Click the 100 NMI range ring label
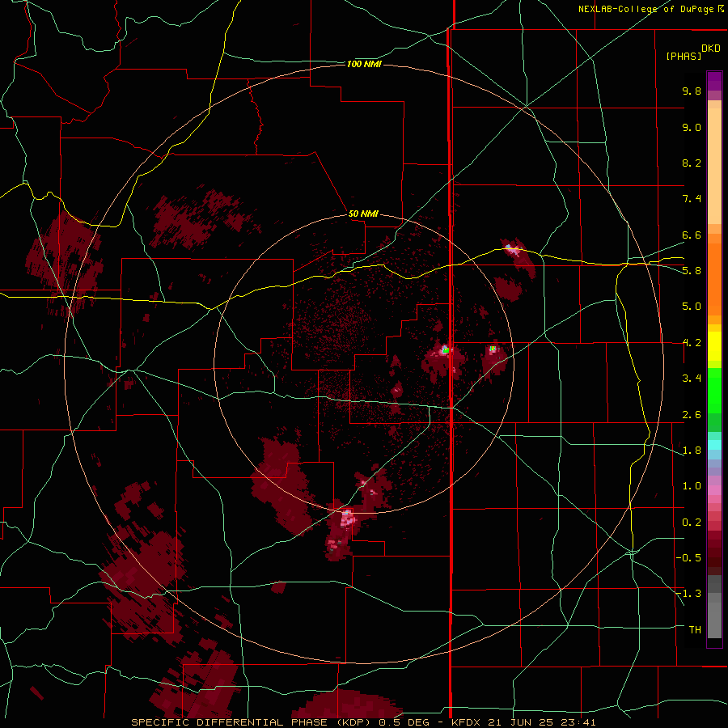 (x=364, y=64)
